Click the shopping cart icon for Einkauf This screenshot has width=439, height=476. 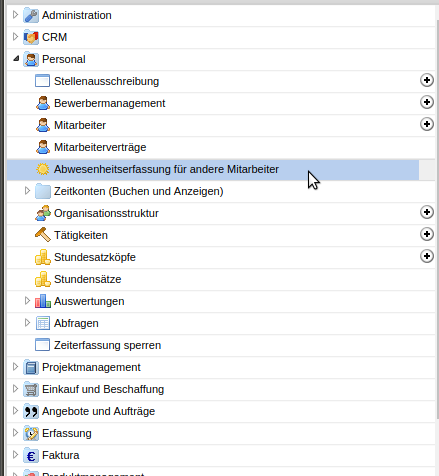coord(31,389)
